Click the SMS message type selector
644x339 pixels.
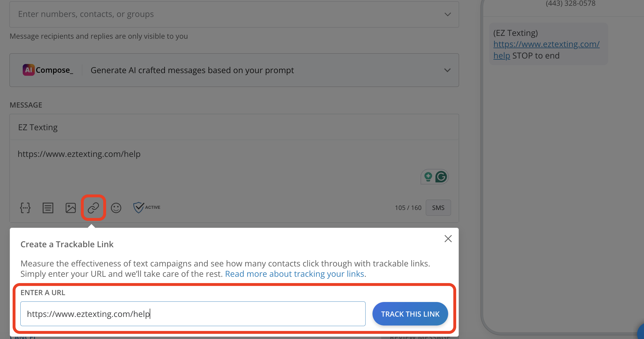438,207
